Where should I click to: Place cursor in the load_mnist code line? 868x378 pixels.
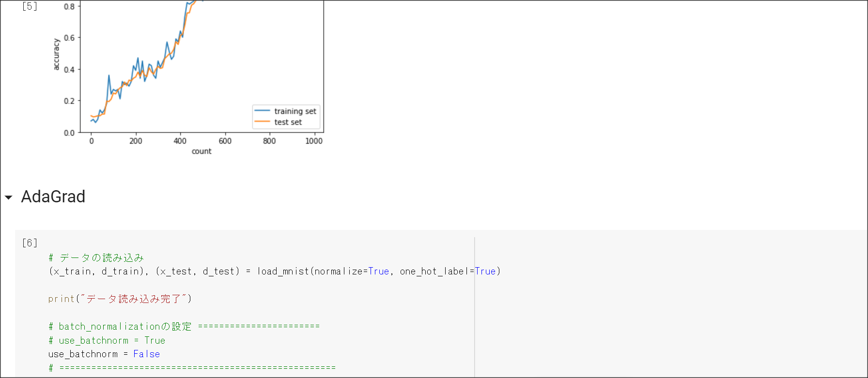click(274, 272)
